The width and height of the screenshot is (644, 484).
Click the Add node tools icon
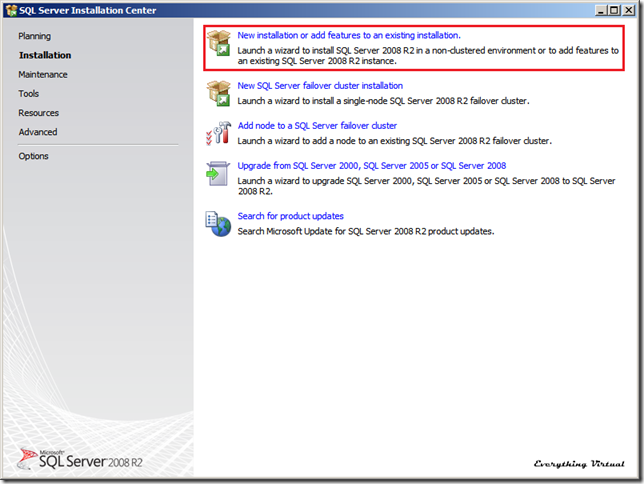218,134
